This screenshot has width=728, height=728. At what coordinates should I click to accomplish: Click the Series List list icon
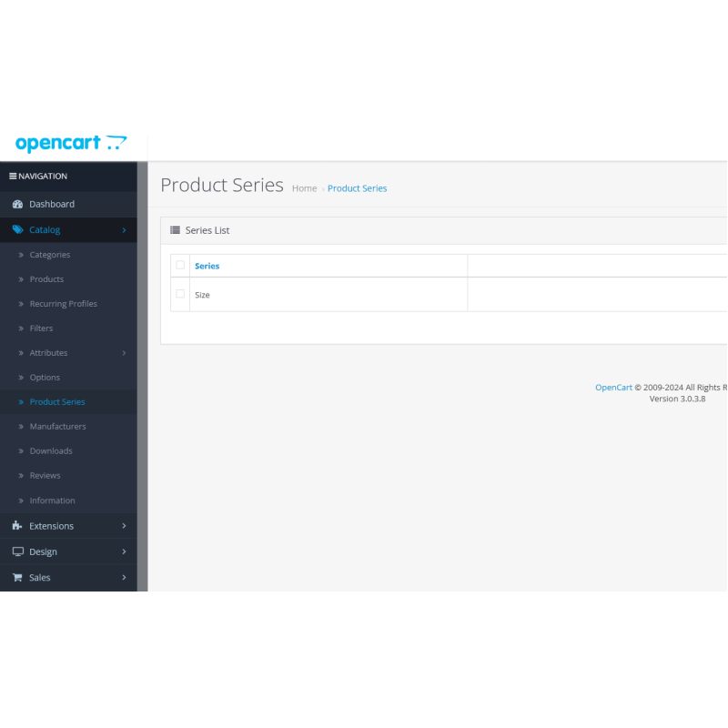[175, 231]
